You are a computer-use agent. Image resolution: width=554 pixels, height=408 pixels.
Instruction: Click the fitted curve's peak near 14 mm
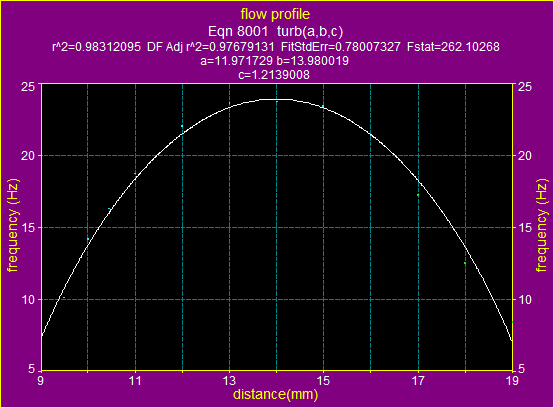(277, 99)
